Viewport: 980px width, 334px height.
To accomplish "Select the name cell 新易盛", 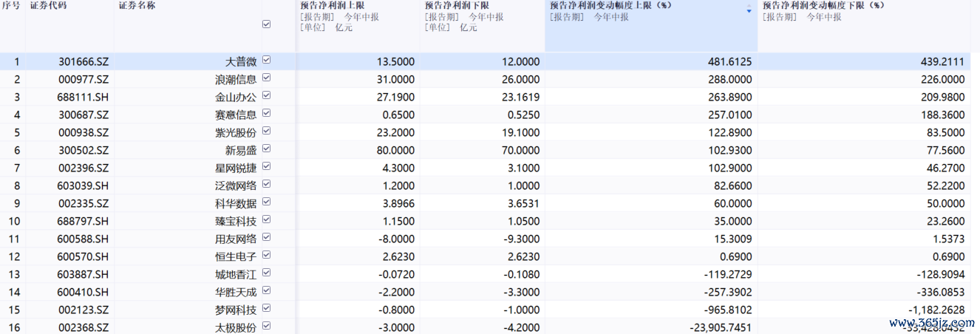I will tap(241, 150).
